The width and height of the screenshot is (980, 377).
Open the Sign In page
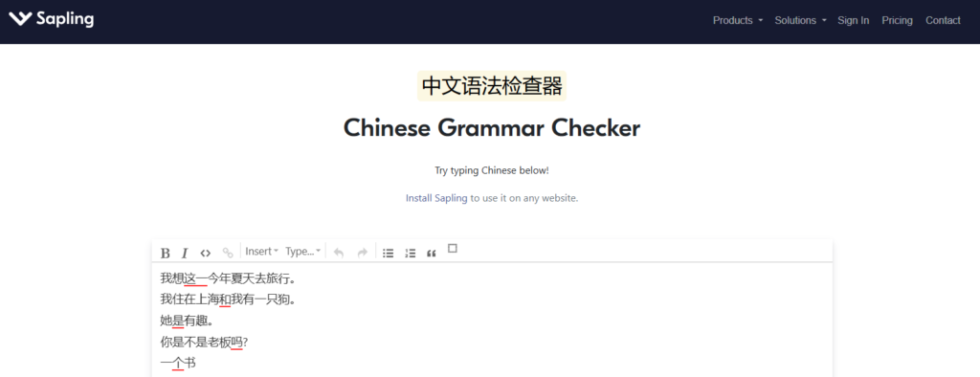853,21
